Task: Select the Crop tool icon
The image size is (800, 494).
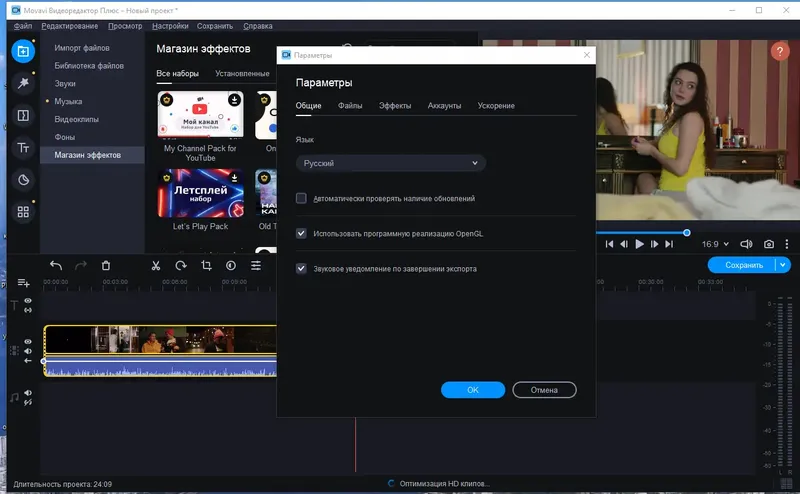Action: coord(206,265)
